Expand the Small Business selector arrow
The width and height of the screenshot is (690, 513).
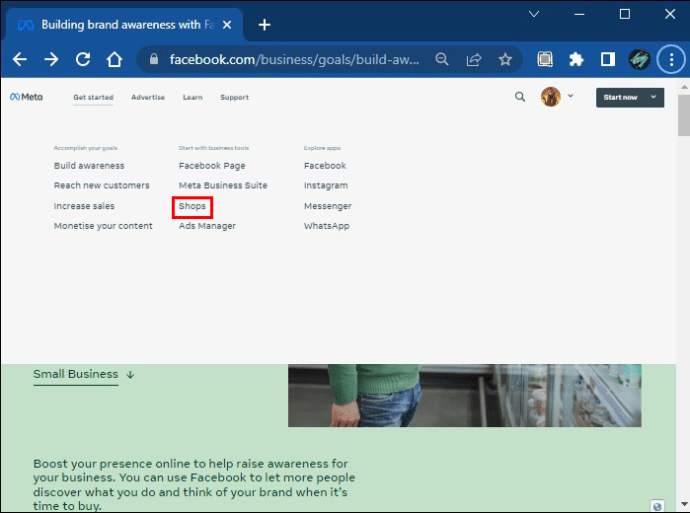click(130, 374)
